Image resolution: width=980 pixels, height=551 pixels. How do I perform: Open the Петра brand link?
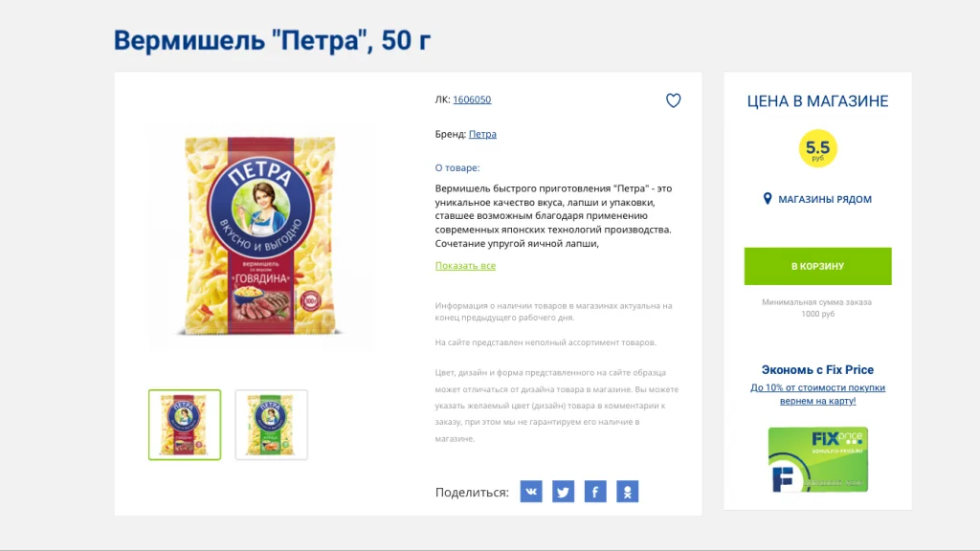tap(482, 134)
